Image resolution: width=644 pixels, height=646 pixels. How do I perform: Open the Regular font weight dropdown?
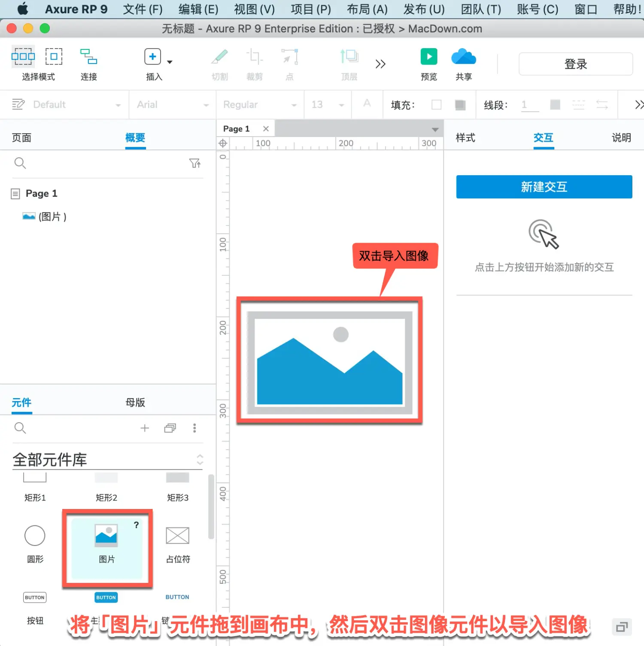260,105
